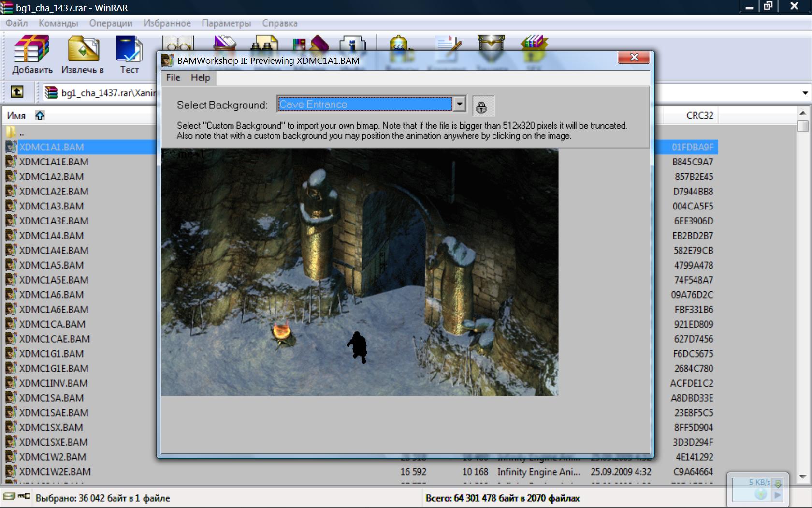
Task: Expand the background dropdown arrow
Action: (460, 104)
